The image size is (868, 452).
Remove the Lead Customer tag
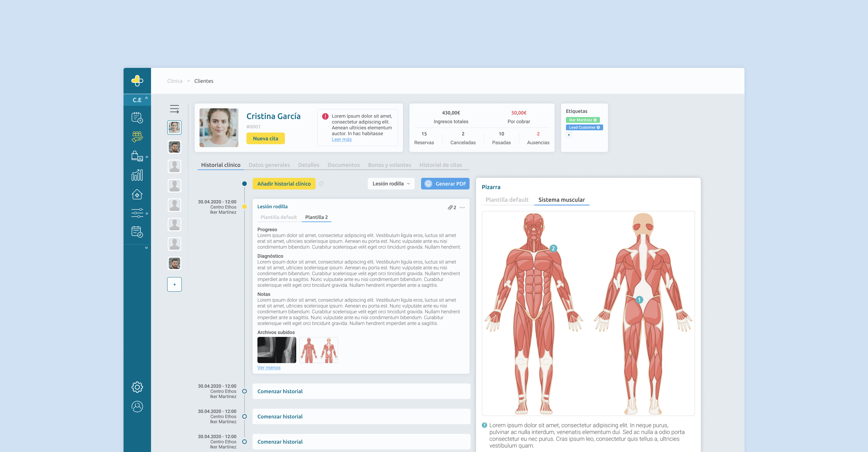click(598, 127)
